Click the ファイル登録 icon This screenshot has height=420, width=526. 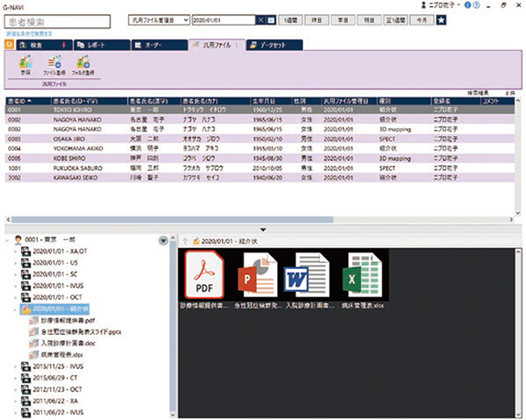[53, 65]
